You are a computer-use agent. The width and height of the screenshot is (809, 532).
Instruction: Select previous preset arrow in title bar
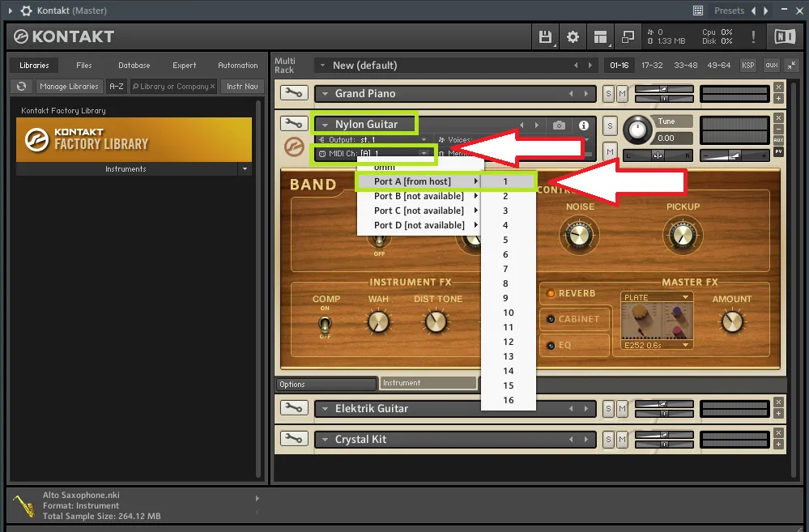pyautogui.click(x=753, y=11)
